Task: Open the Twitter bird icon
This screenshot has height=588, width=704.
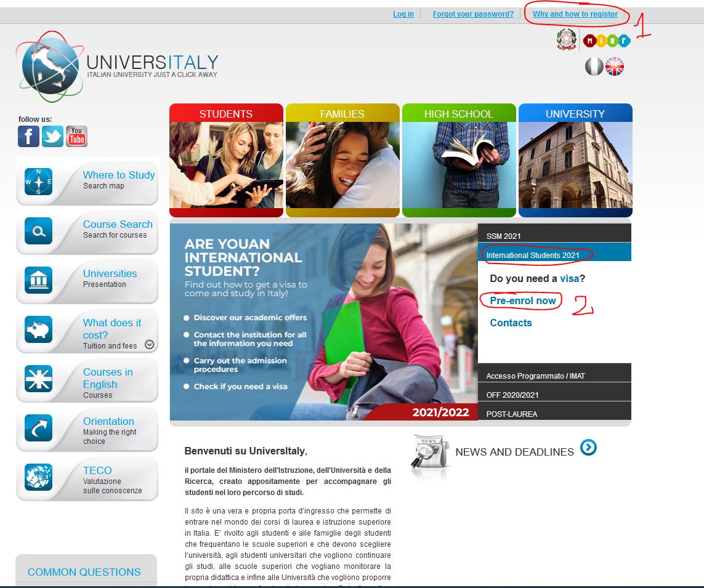Action: coord(52,136)
